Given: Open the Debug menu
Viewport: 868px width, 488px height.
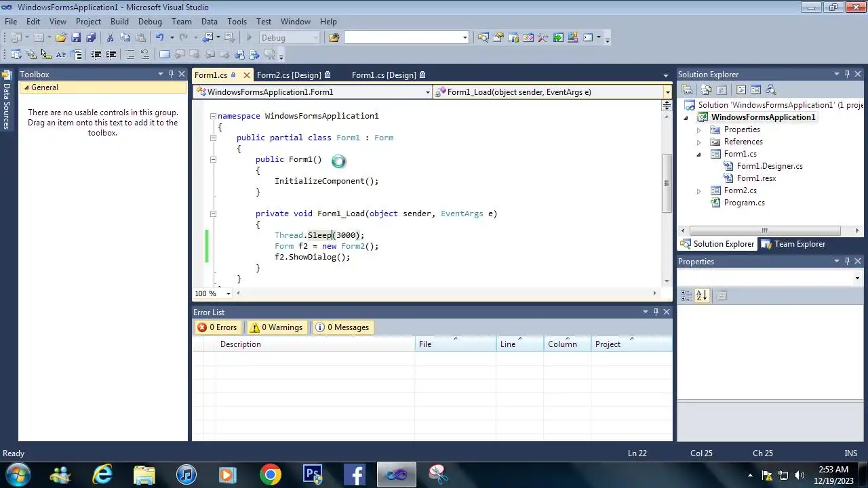Looking at the screenshot, I should (x=150, y=22).
